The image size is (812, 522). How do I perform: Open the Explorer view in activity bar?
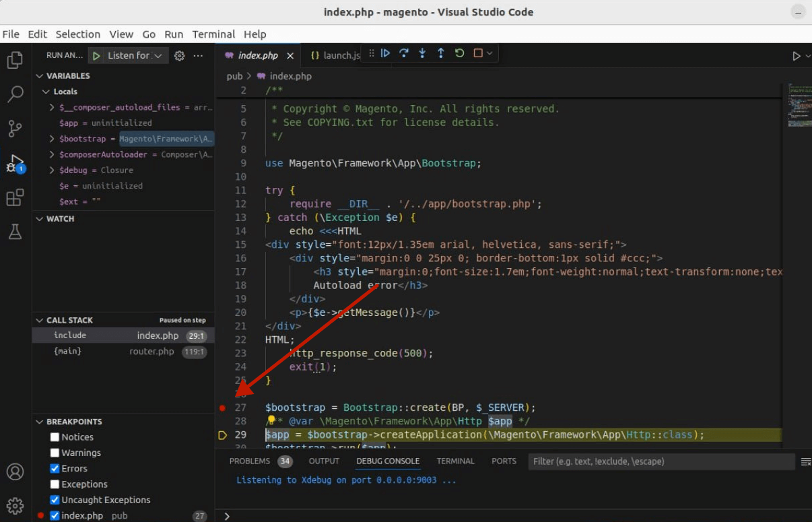coord(15,61)
